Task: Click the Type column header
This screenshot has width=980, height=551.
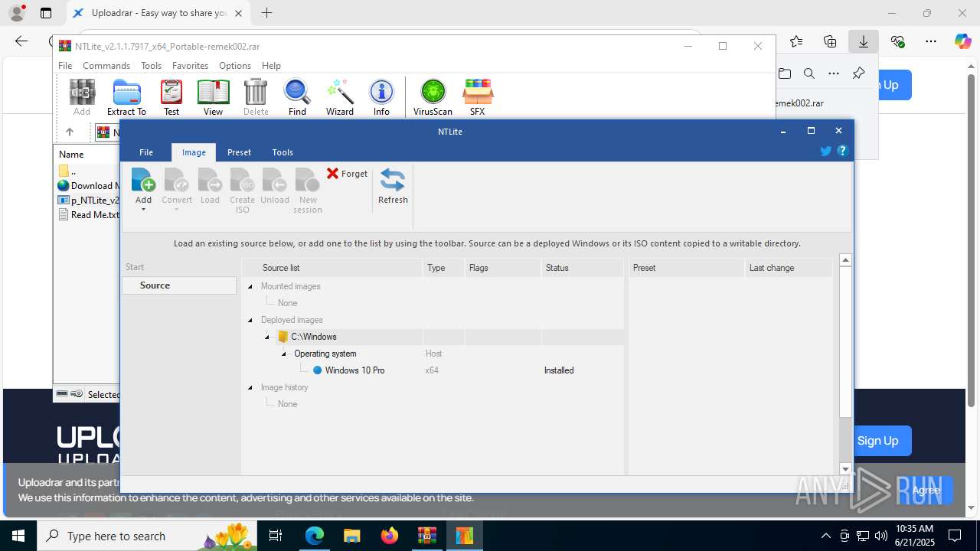Action: 443,268
